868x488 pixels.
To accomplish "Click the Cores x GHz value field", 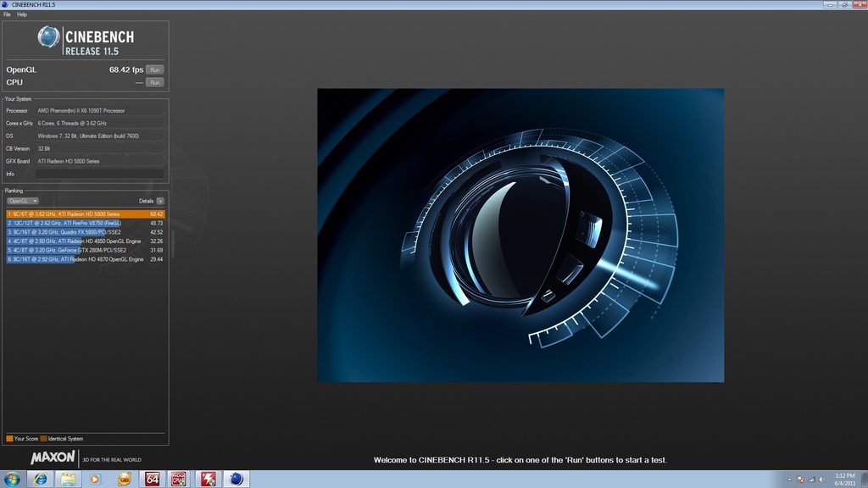I will 100,124.
